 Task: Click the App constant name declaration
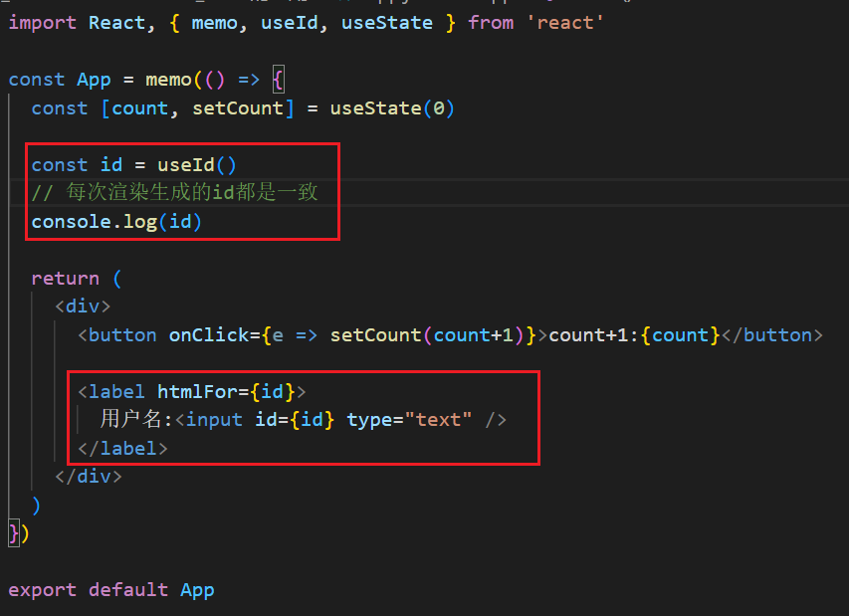click(94, 80)
